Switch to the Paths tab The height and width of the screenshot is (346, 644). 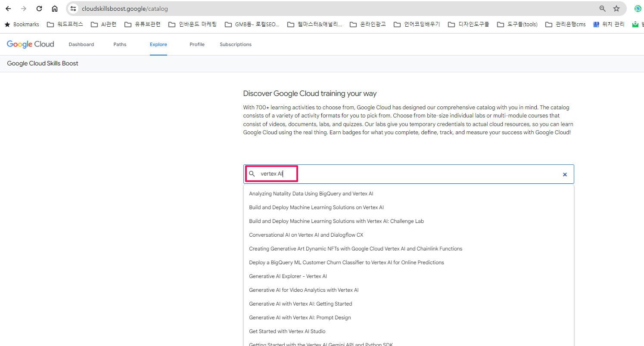tap(120, 44)
